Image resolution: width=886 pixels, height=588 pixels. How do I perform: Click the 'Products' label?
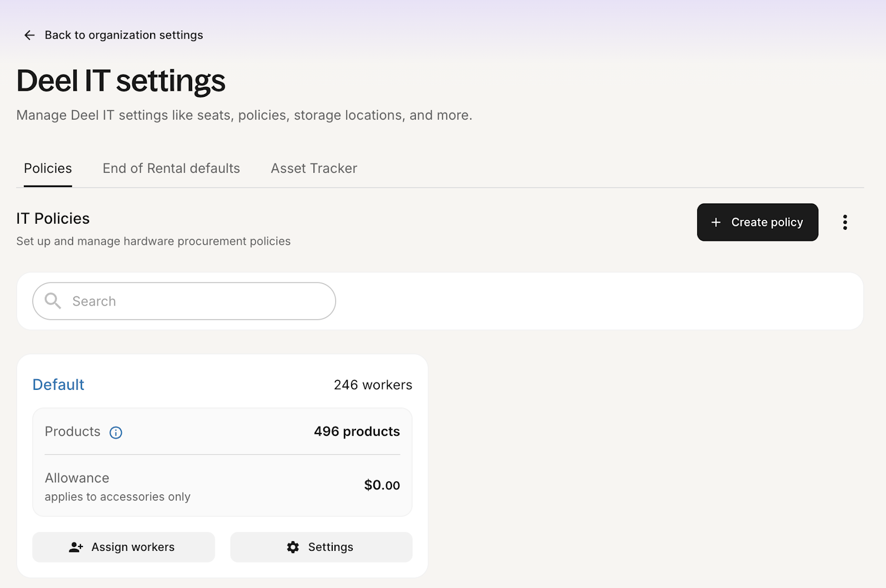[73, 431]
